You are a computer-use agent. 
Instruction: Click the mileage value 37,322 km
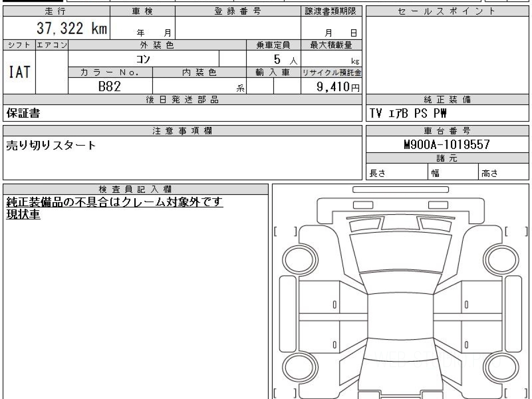[71, 29]
